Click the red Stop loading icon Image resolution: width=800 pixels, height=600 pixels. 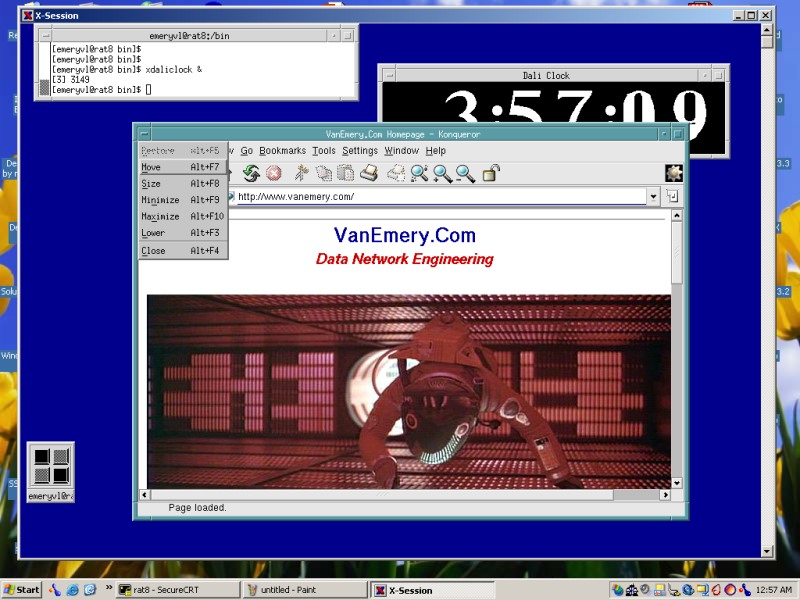273,174
